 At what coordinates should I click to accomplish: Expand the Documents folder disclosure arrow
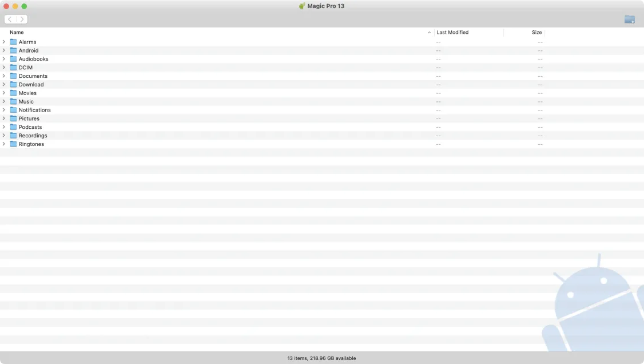(x=3, y=76)
